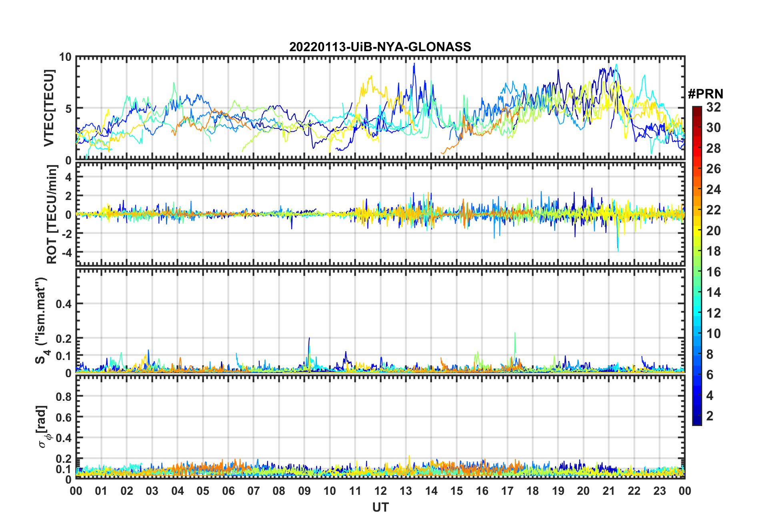Click ROT y-axis tick label -4

click(x=66, y=252)
